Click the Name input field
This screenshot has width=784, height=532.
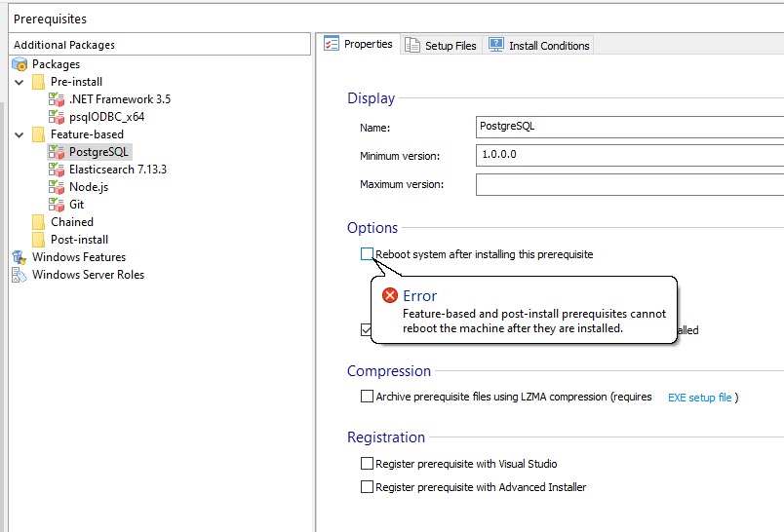coord(630,127)
